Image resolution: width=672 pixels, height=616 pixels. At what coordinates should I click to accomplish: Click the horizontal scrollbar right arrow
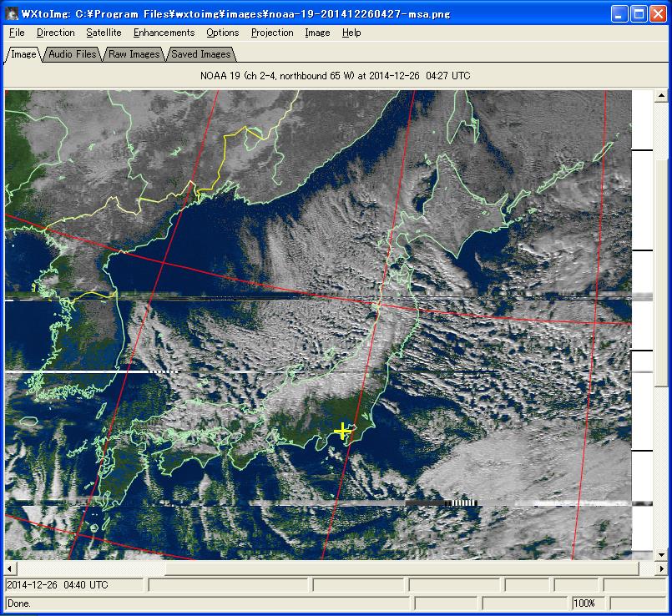click(x=661, y=569)
